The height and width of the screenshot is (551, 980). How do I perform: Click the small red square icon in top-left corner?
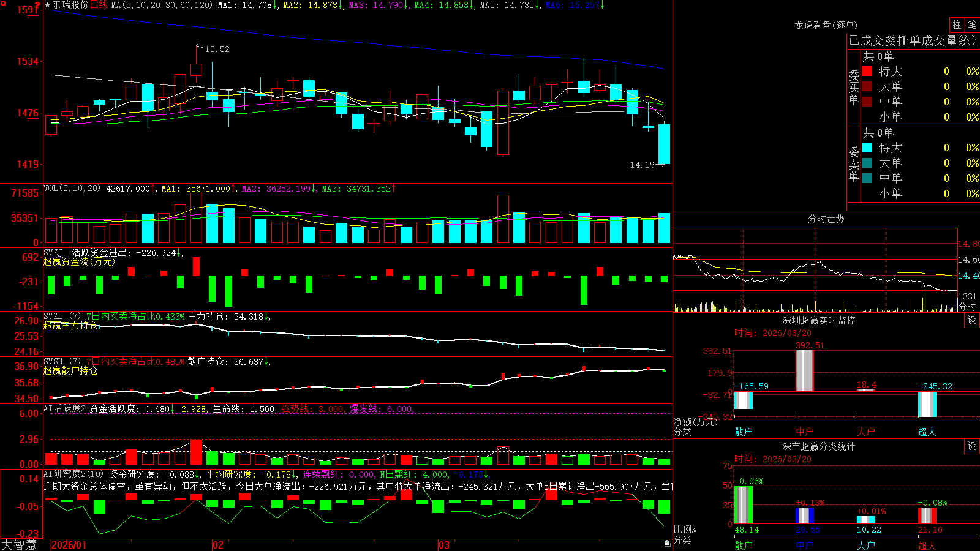click(x=3, y=4)
